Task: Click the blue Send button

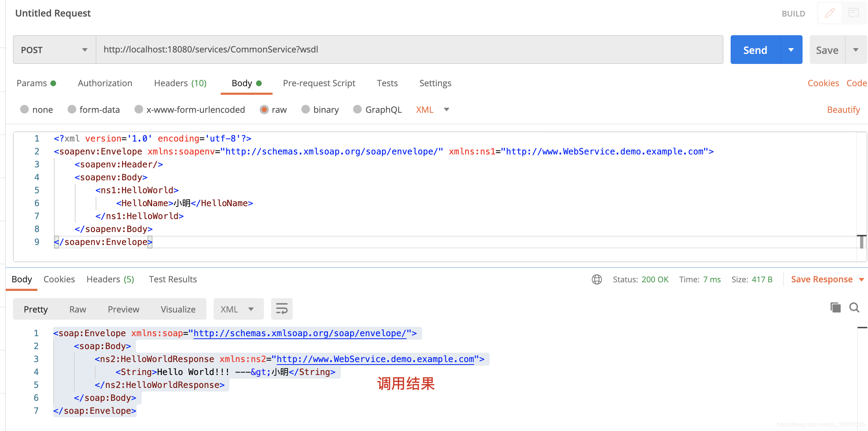Action: tap(755, 50)
